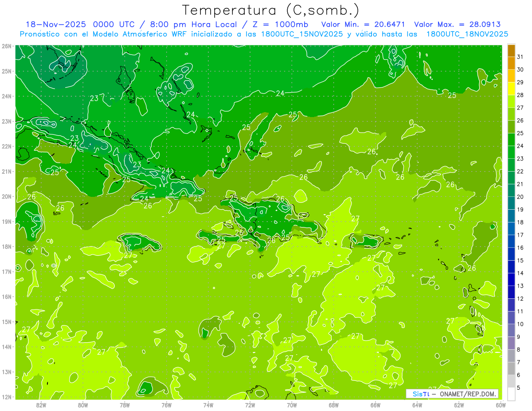The width and height of the screenshot is (532, 411).
Task: Click the legend value '5'
Action: coord(519,388)
